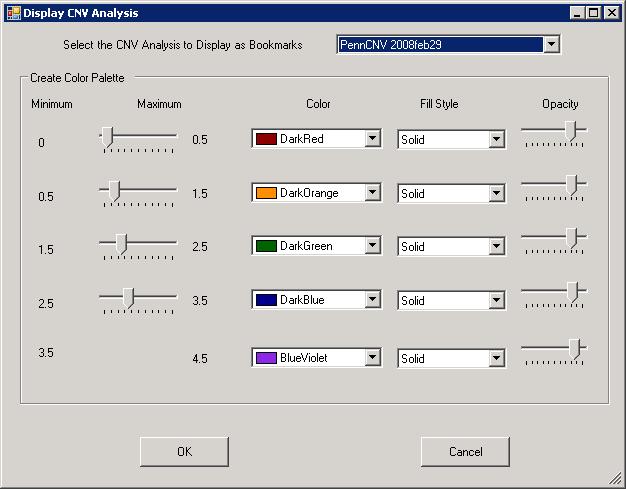This screenshot has width=626, height=489.
Task: Click the BlueViolet color swatch
Action: tap(266, 358)
